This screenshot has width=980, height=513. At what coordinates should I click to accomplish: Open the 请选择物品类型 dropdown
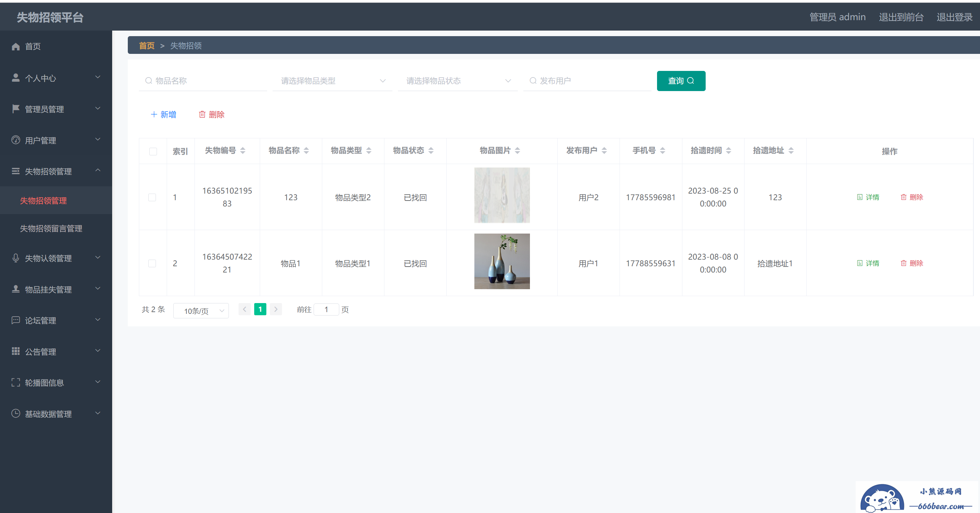pos(332,81)
